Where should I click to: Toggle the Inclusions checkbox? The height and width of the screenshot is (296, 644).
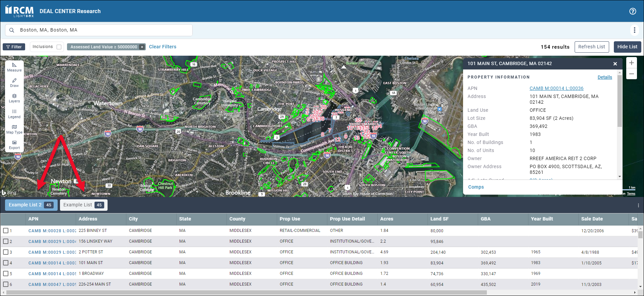[x=59, y=47]
